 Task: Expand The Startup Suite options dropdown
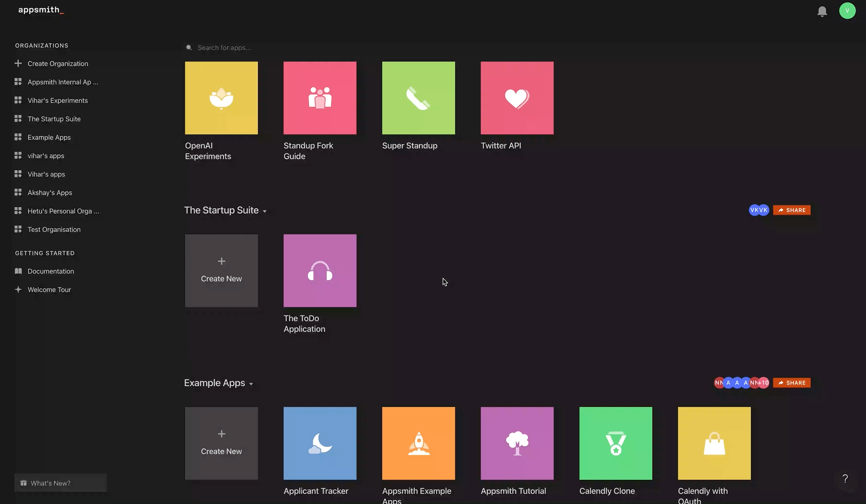(x=265, y=211)
